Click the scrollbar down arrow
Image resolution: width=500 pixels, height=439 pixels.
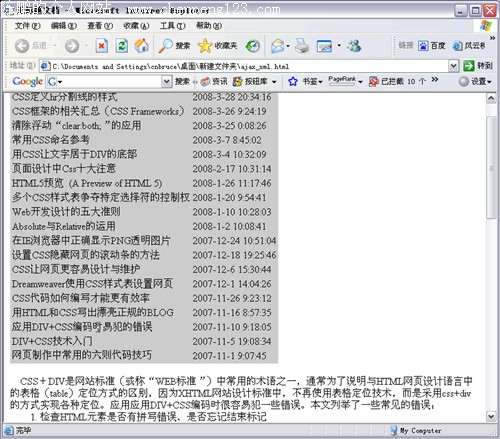(491, 416)
